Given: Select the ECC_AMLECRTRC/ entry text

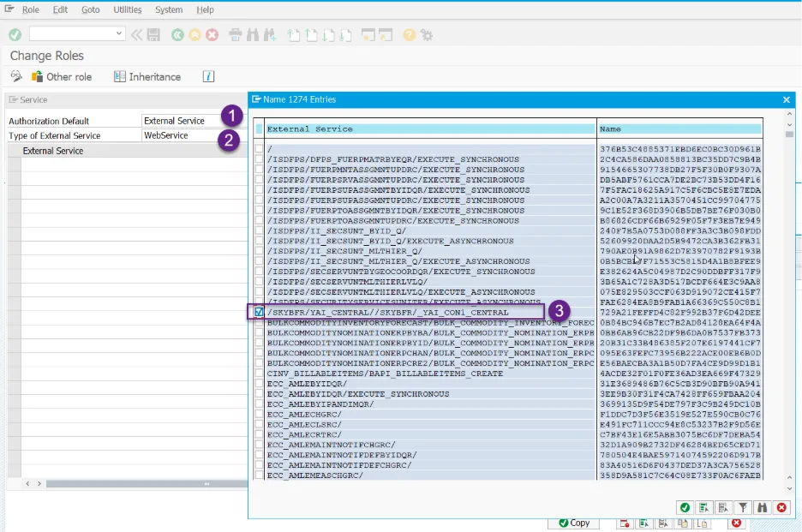Looking at the screenshot, I should [x=304, y=435].
